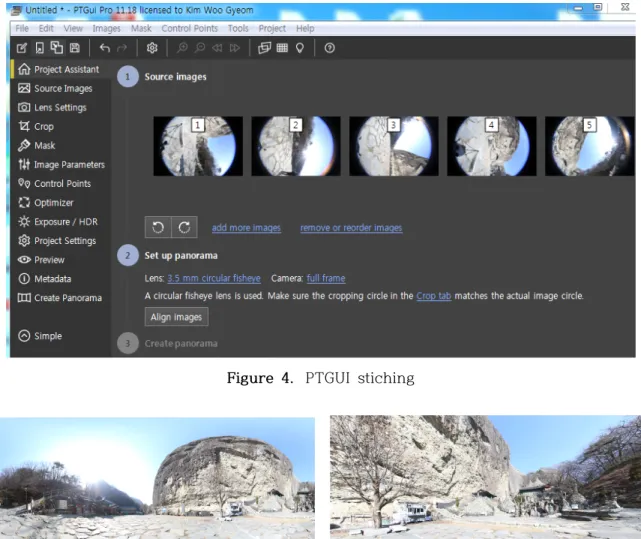
Task: Open the Control Points menu
Action: (190, 28)
